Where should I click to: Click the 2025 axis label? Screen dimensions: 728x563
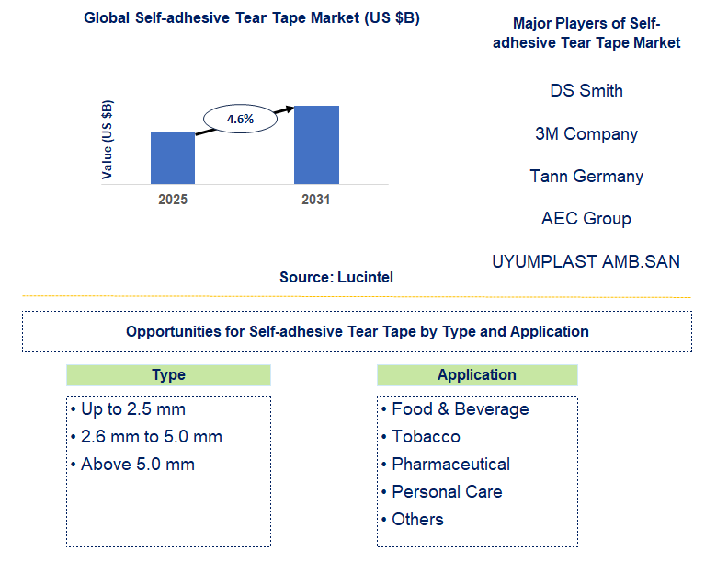tap(173, 200)
